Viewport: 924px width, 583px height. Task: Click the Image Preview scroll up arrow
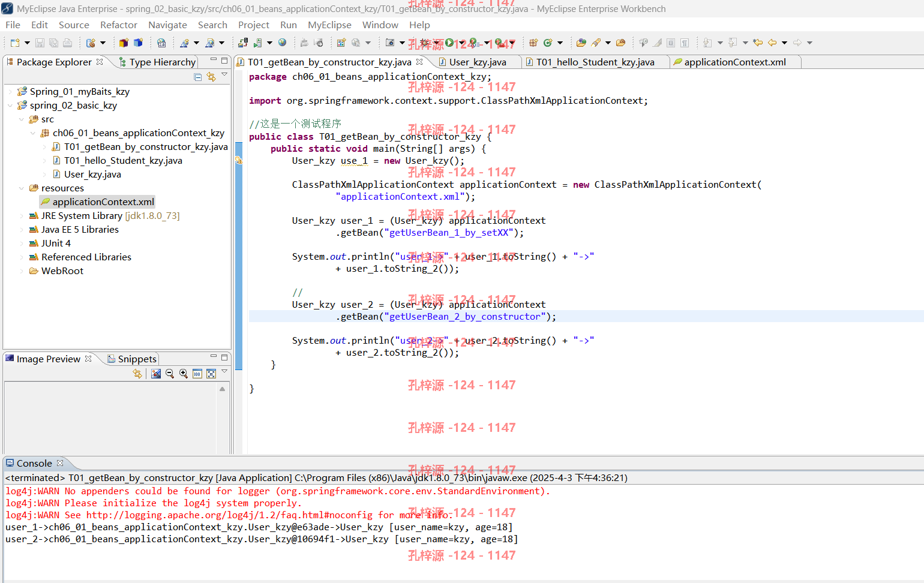[x=223, y=389]
